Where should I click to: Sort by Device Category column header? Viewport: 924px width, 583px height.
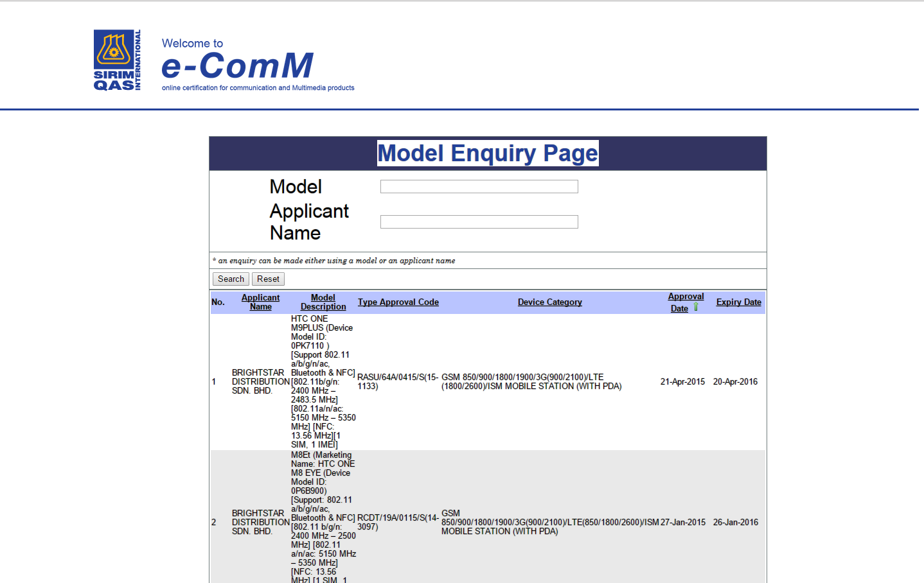550,302
